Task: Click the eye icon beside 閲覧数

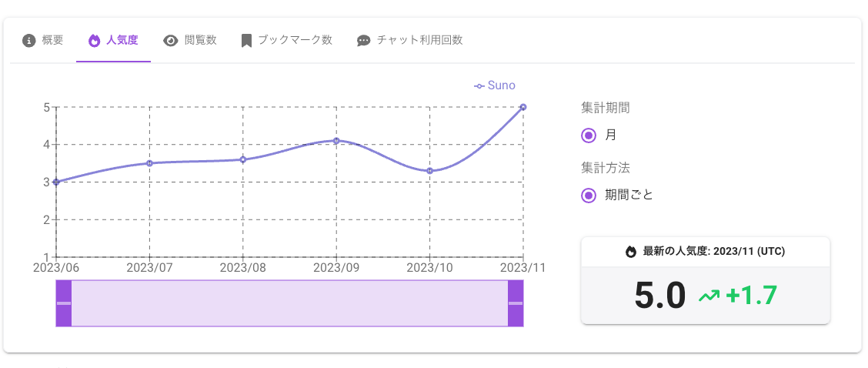Action: pyautogui.click(x=171, y=41)
